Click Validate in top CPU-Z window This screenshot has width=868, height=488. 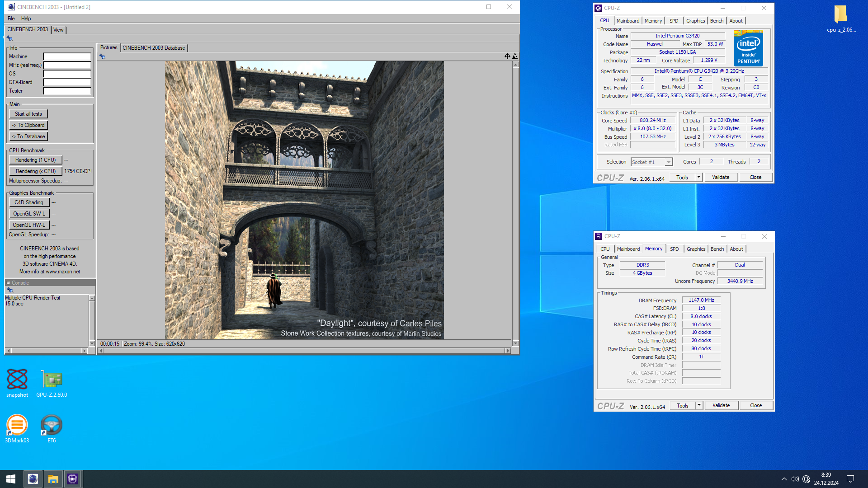721,177
